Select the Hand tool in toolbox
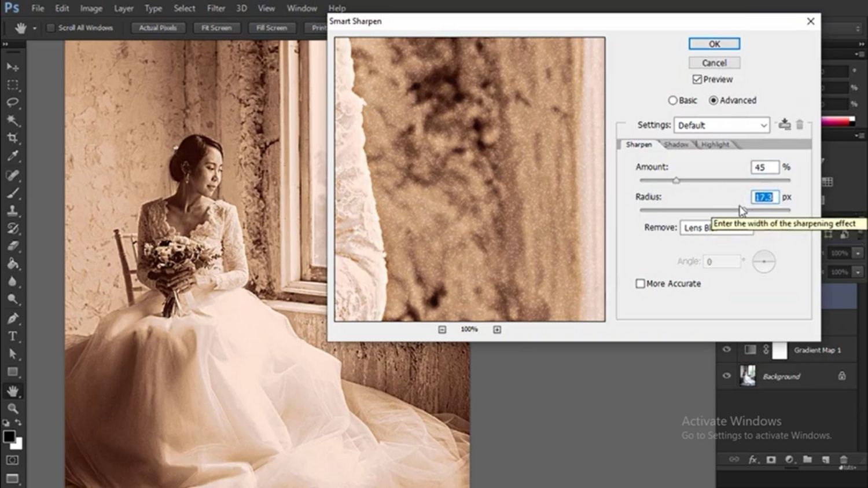The height and width of the screenshot is (488, 868). [12, 391]
